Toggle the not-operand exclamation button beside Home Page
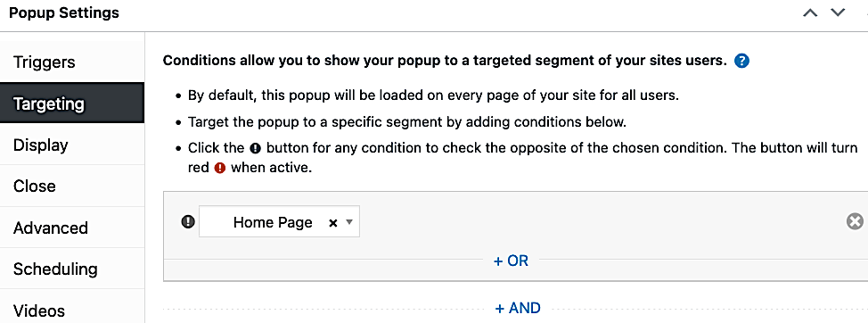Viewport: 868px width, 323px height. point(188,222)
